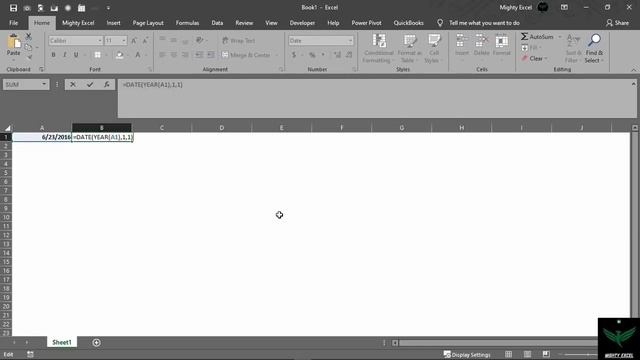Click the font color A swatch
Viewport: 640px width, 360px height.
pyautogui.click(x=138, y=55)
